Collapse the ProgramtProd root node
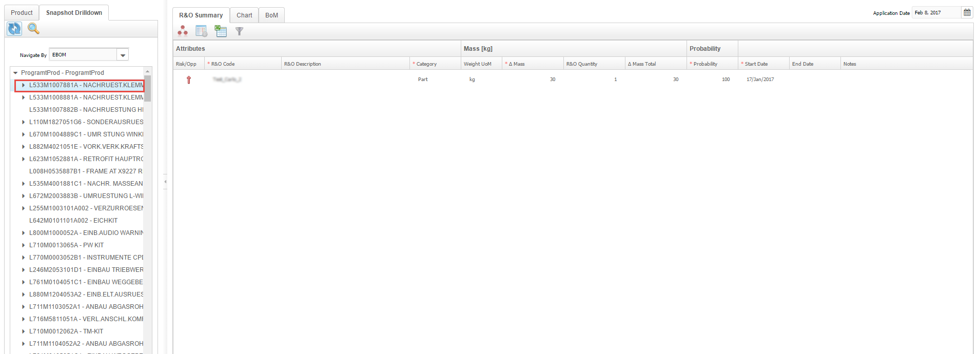The width and height of the screenshot is (980, 354). pyautogui.click(x=15, y=73)
